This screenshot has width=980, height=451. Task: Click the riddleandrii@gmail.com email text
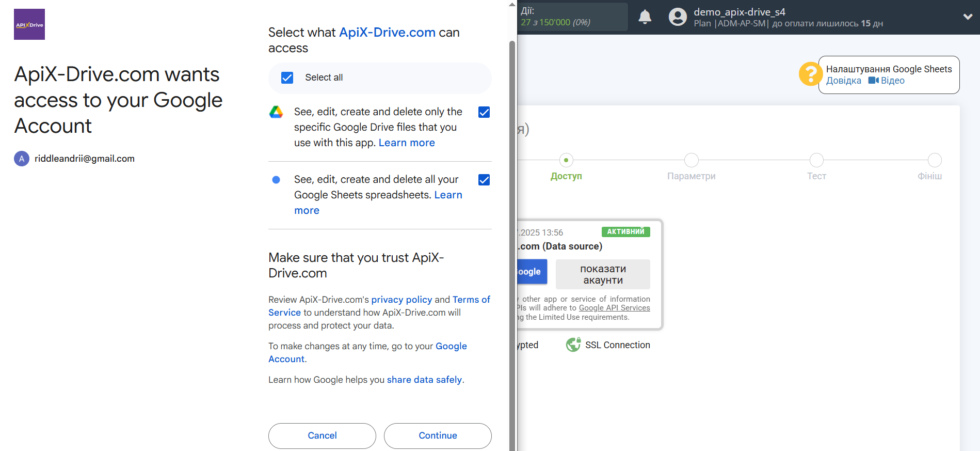click(85, 159)
